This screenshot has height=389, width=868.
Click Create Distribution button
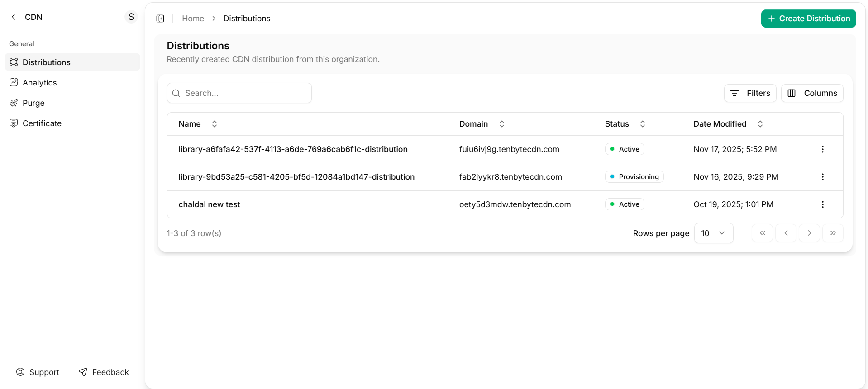click(809, 19)
